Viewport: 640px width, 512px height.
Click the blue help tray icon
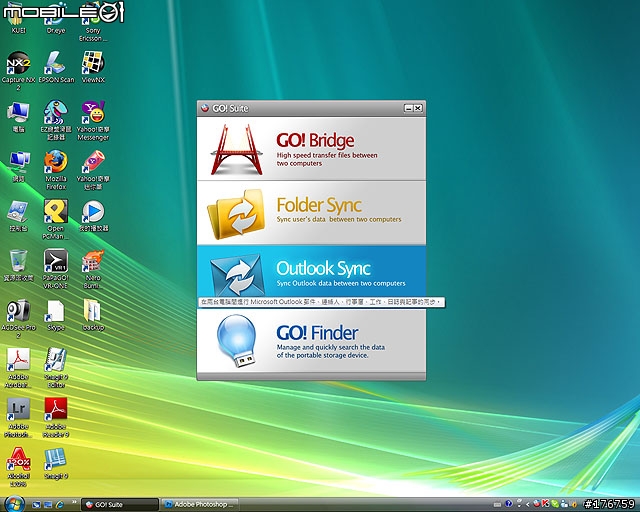pyautogui.click(x=509, y=504)
